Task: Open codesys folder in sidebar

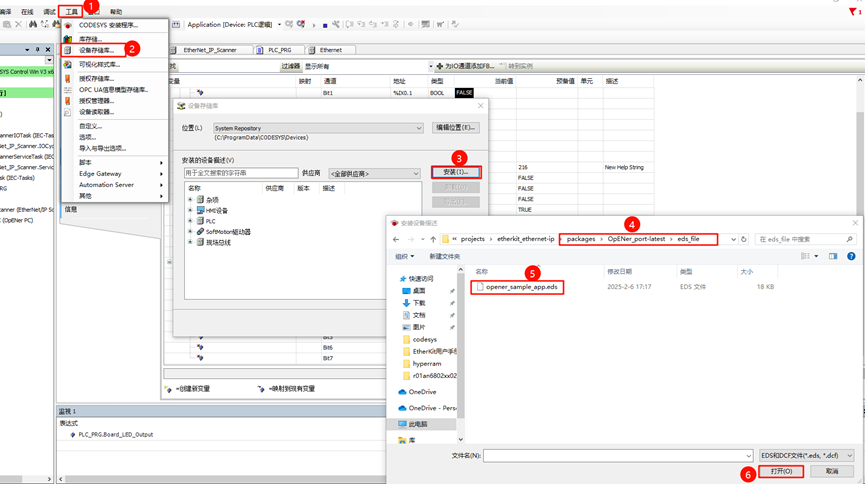Action: [424, 339]
